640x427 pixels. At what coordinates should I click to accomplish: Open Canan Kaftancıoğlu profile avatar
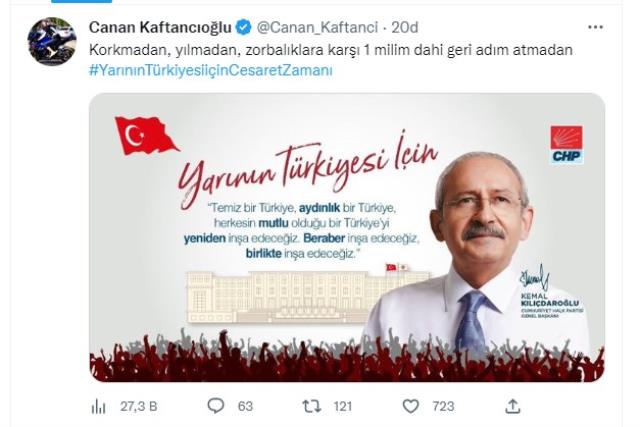52,41
